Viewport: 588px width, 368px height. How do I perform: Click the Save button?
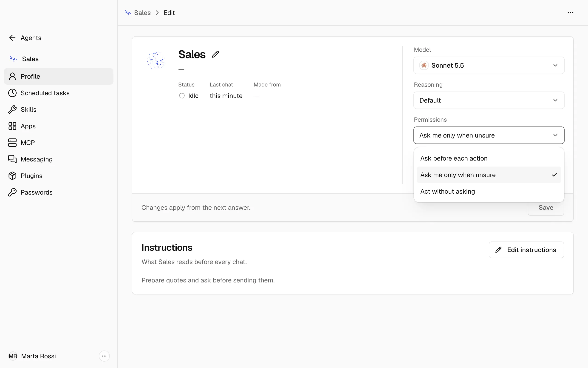click(546, 208)
